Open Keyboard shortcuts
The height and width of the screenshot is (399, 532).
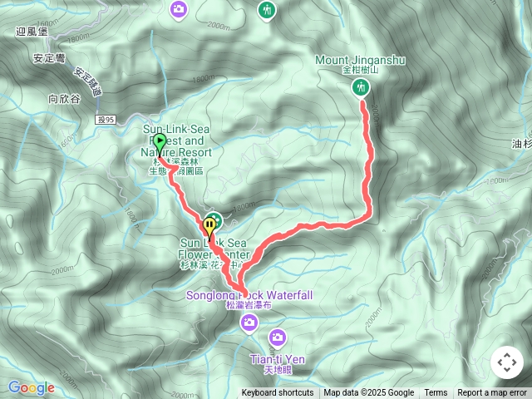tap(277, 393)
